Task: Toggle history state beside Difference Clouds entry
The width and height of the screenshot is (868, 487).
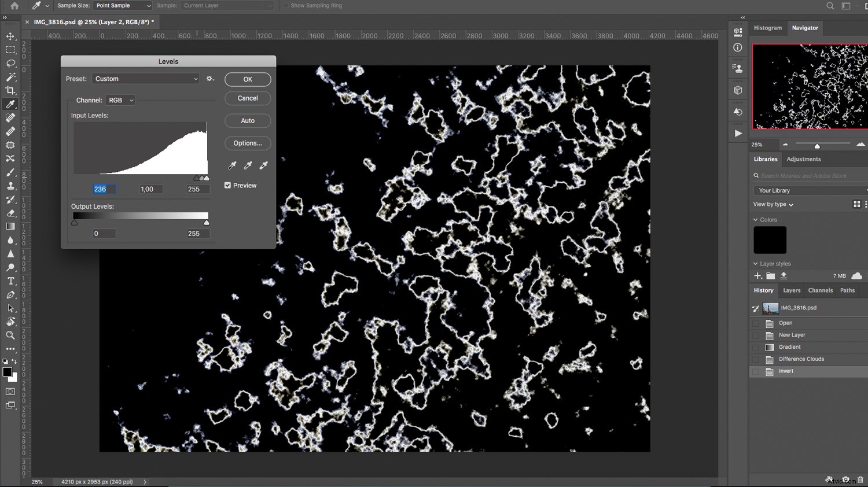Action: [756, 359]
